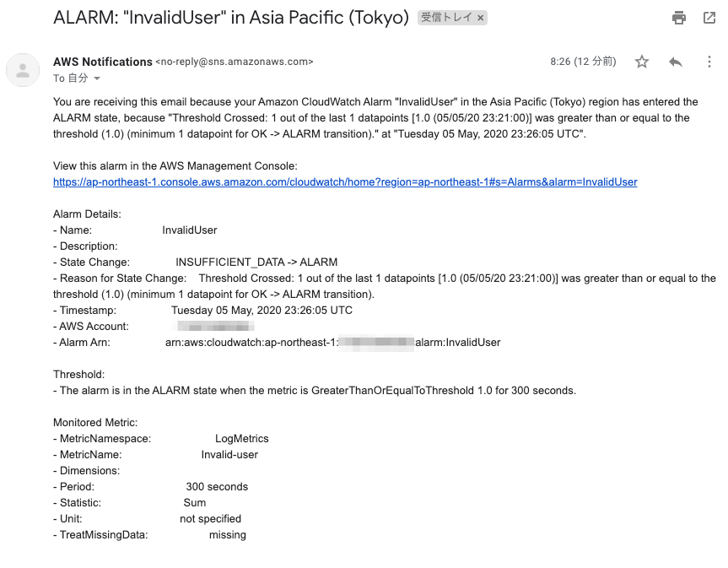Remove the 受信トレイ label with x
The image size is (728, 568).
pyautogui.click(x=481, y=18)
